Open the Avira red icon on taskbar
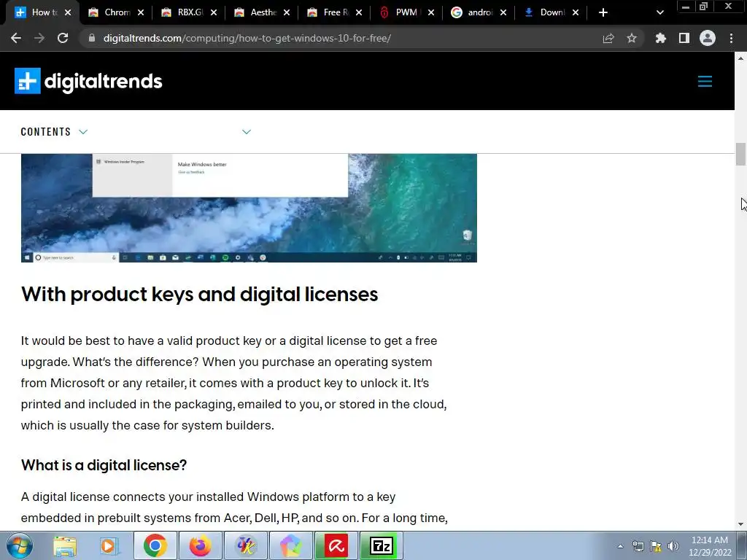This screenshot has height=560, width=747. 336,545
